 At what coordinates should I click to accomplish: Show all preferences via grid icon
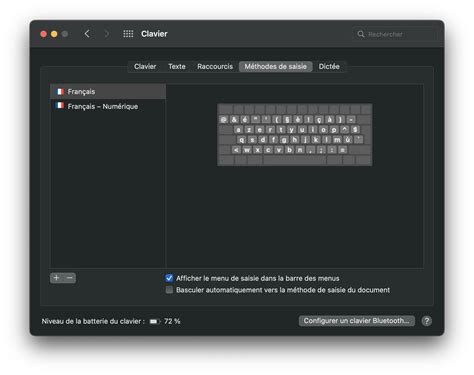pyautogui.click(x=128, y=34)
